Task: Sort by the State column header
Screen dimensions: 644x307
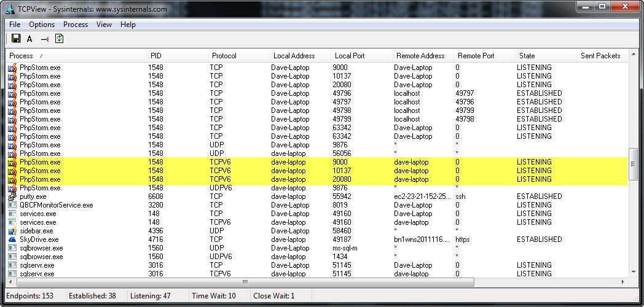Action: point(546,56)
